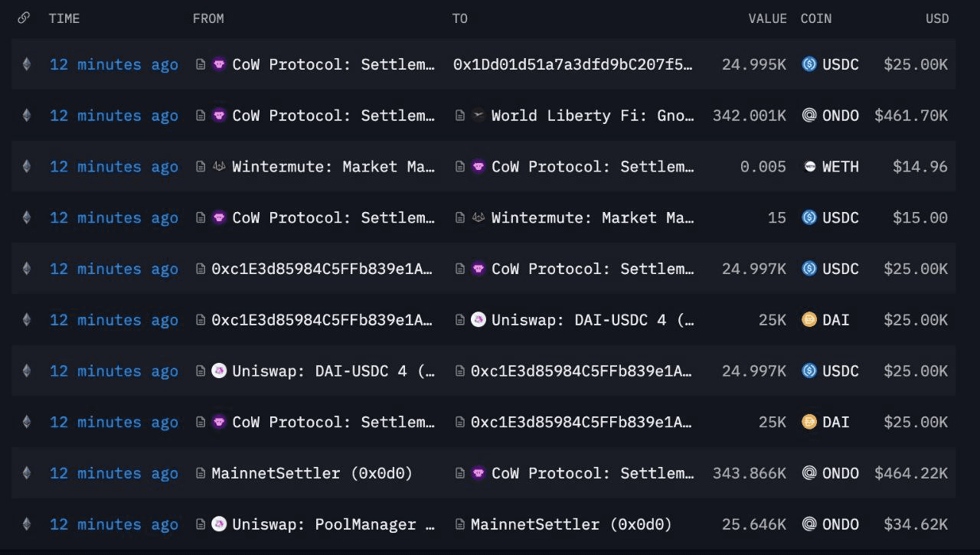Click the Uniswap logo beside the PoolManager sender
Screen dimensions: 980x555
click(219, 524)
